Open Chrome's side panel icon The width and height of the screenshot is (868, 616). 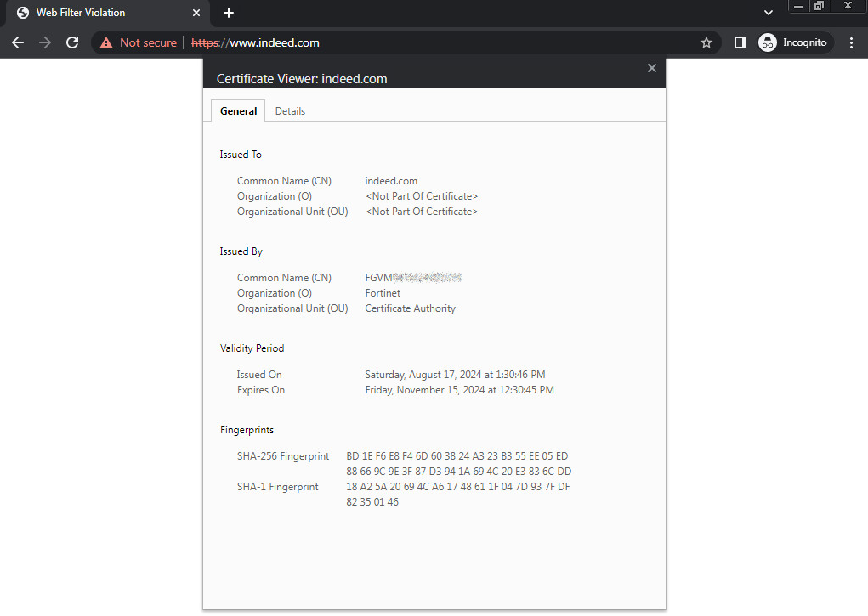(x=739, y=42)
